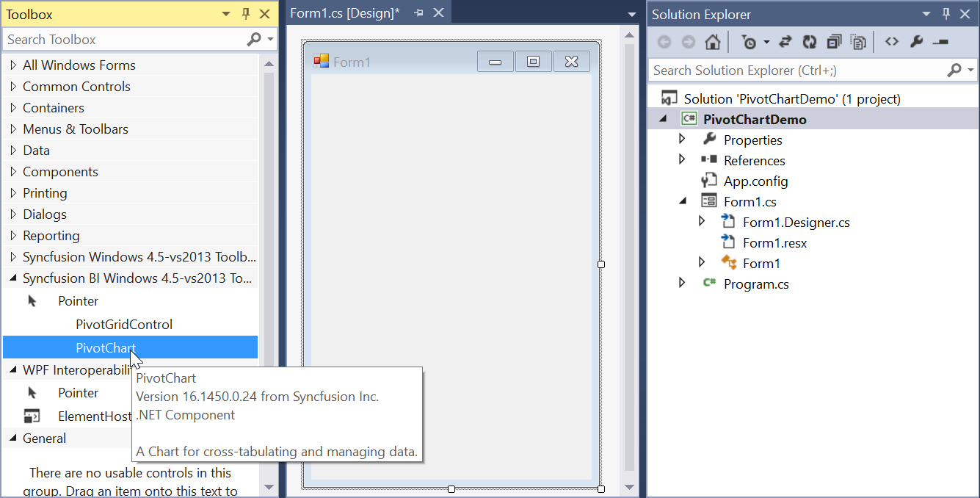Viewport: 980px width, 498px height.
Task: Click the Form1.Designer.cs file icon
Action: pyautogui.click(x=728, y=221)
